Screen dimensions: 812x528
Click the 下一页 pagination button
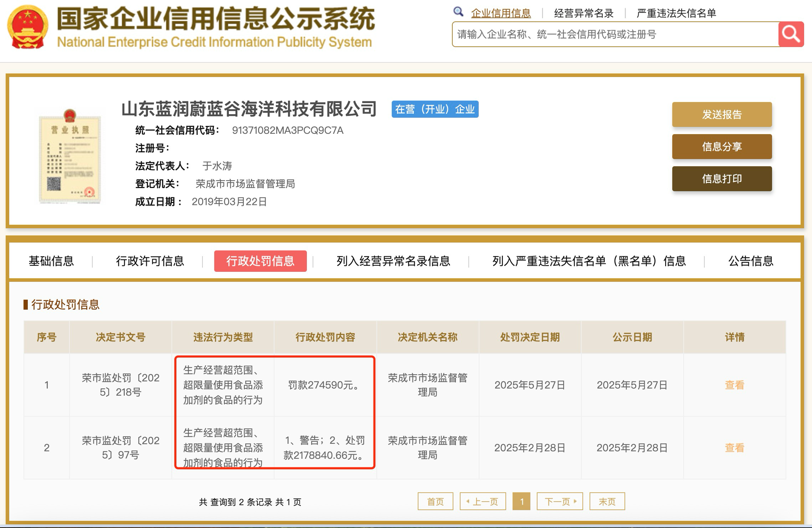560,502
